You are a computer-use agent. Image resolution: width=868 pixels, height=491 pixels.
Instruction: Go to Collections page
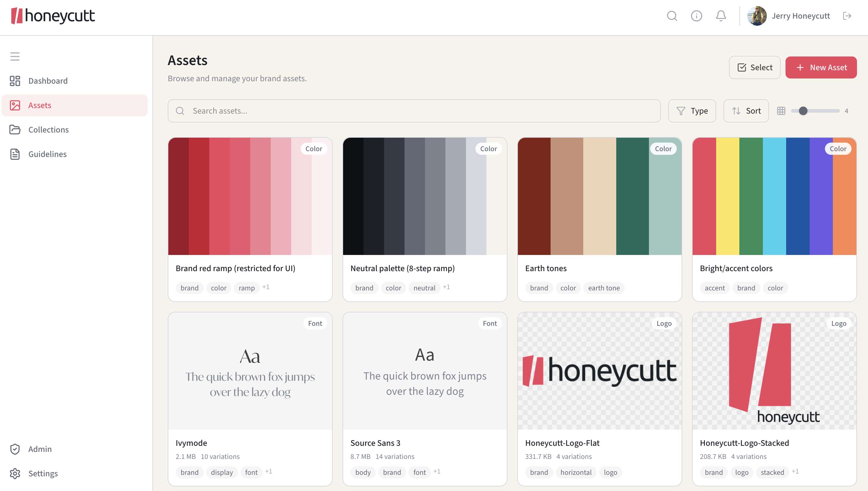click(x=75, y=130)
